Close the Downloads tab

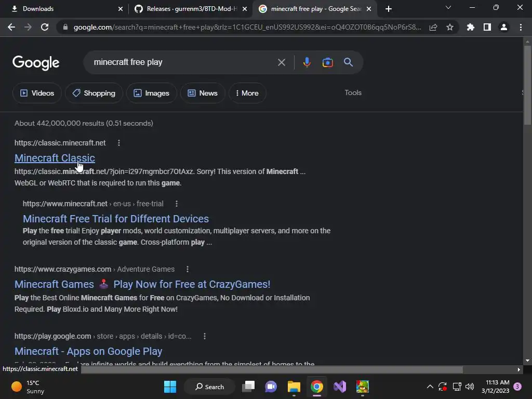pos(121,9)
